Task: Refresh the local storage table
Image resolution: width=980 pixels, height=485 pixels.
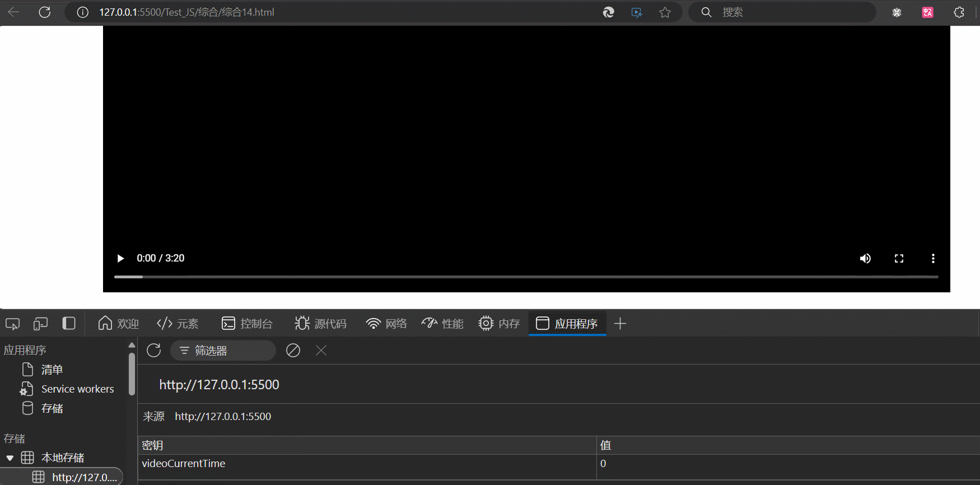Action: [154, 351]
